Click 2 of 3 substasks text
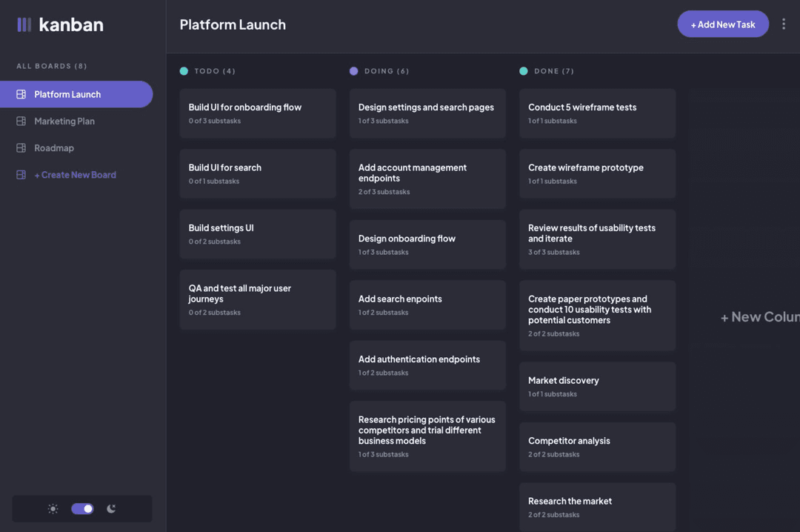 (x=384, y=192)
